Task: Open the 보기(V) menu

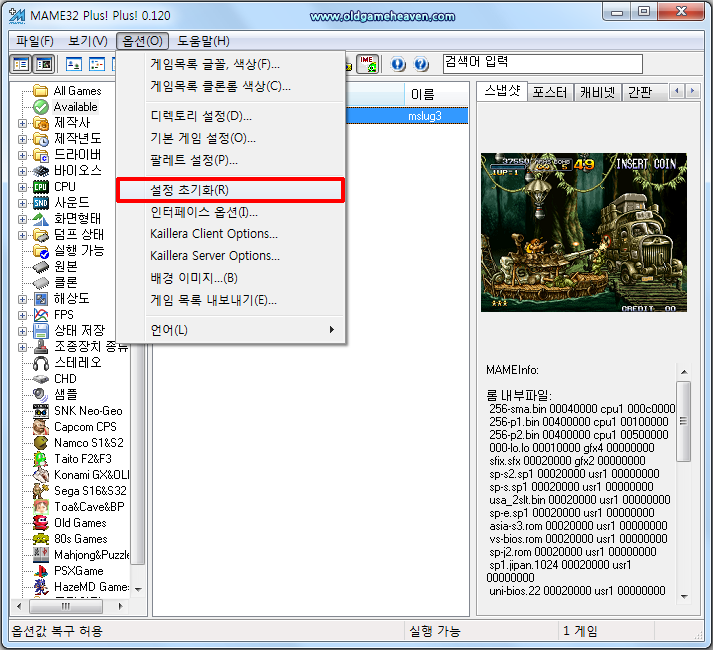Action: tap(88, 41)
